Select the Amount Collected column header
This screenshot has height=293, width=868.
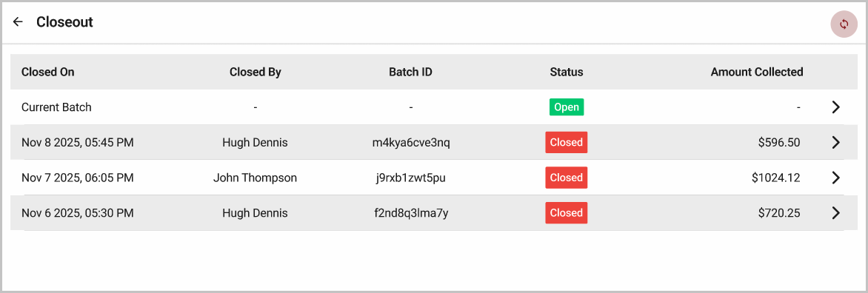pyautogui.click(x=757, y=72)
